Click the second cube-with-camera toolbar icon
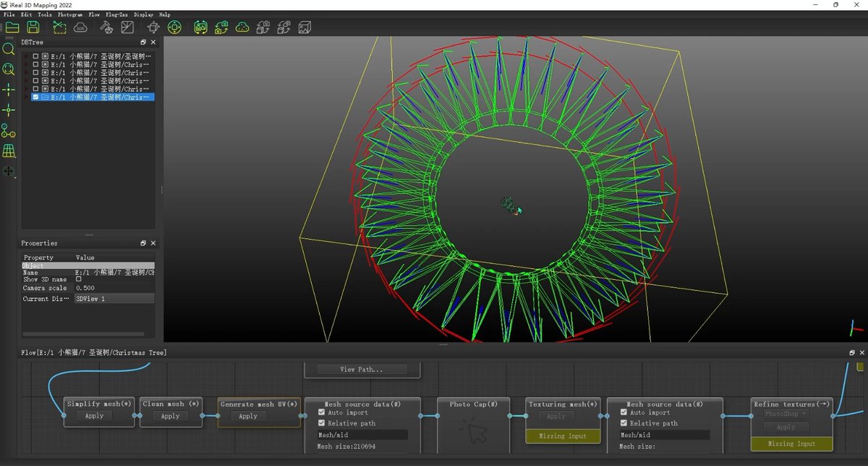 click(x=284, y=27)
